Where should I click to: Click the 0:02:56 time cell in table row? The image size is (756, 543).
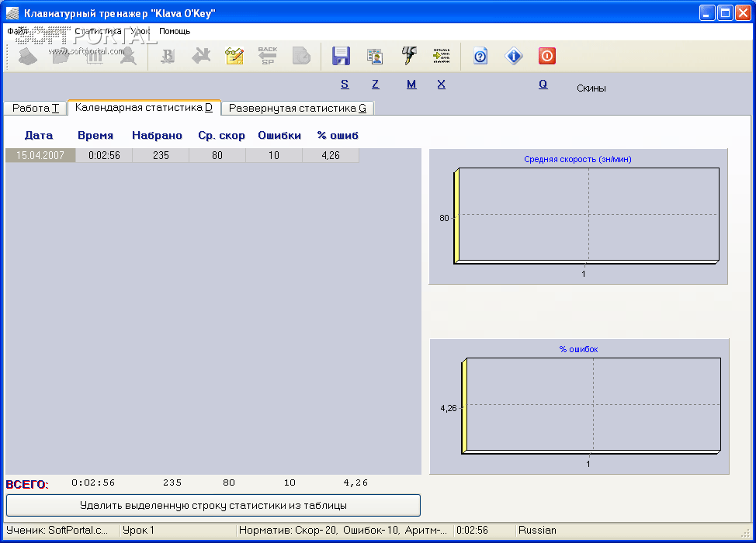coord(104,155)
